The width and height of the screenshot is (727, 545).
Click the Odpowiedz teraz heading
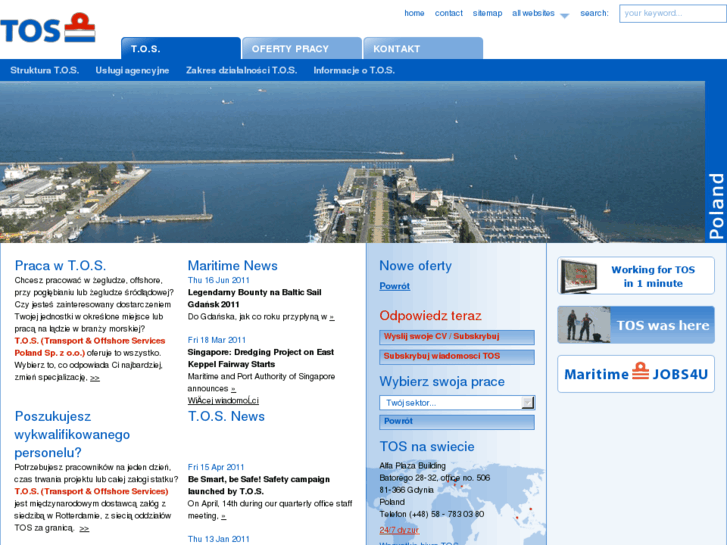coord(430,316)
